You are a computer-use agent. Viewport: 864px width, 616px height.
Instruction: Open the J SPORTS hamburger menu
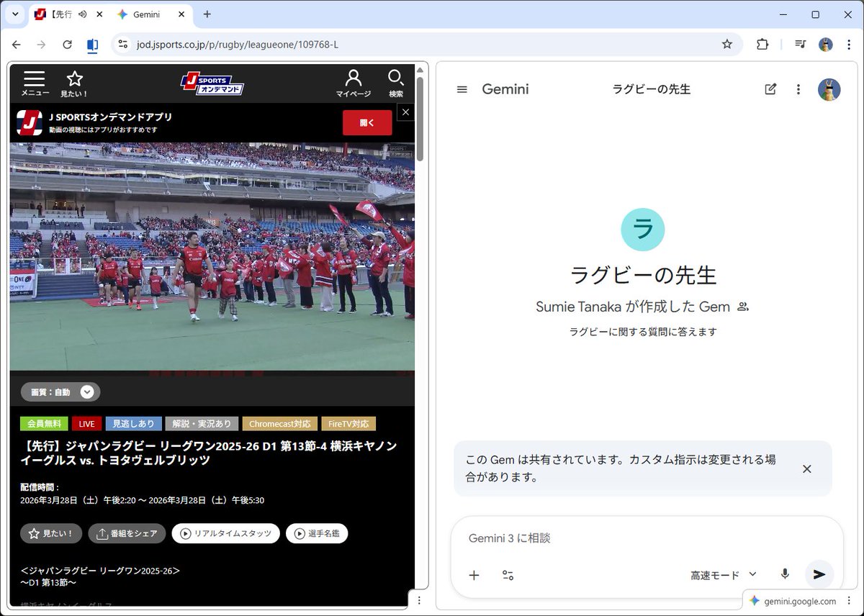click(35, 83)
